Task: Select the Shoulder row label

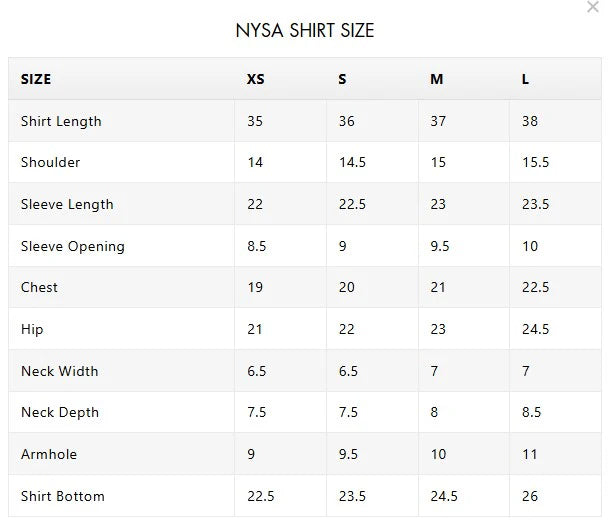Action: coord(50,162)
